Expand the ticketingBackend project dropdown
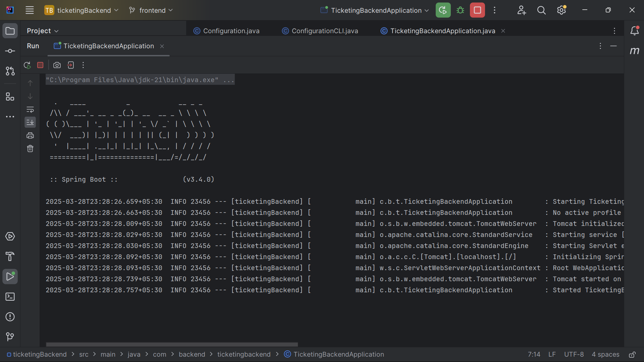The height and width of the screenshot is (362, 644). tap(82, 10)
